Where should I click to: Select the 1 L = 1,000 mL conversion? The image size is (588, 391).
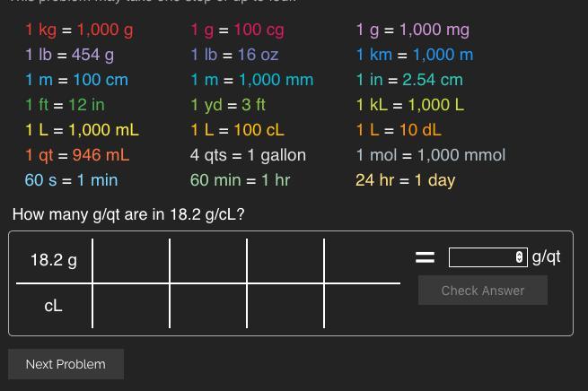point(82,130)
